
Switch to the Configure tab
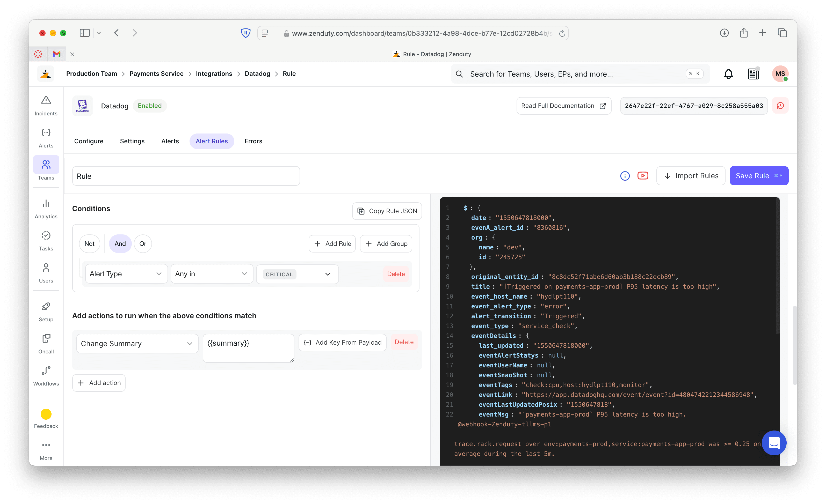89,141
